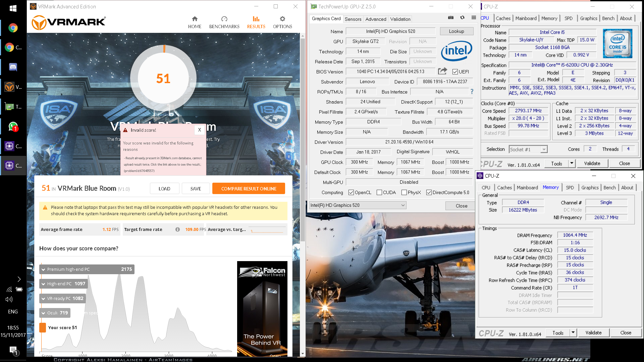Open Discord from the taskbar
This screenshot has height=362, width=644.
click(13, 67)
